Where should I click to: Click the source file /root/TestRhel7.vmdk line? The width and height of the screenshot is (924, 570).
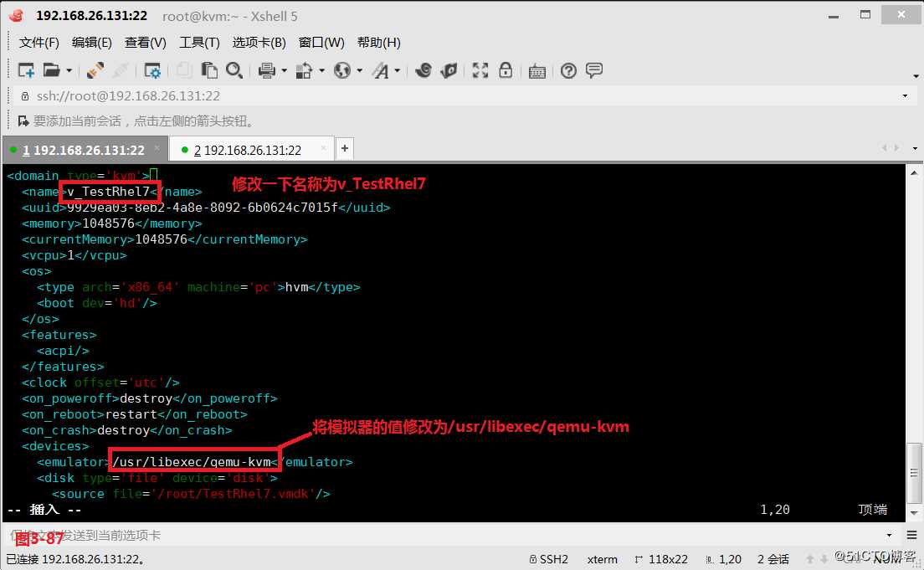192,494
